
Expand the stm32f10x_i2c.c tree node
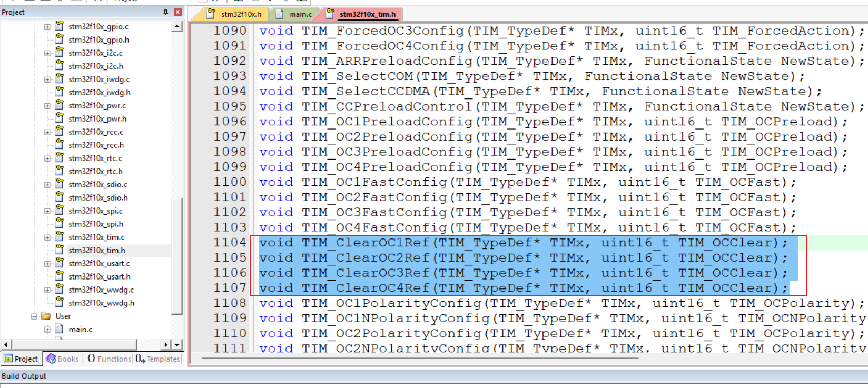click(x=47, y=53)
